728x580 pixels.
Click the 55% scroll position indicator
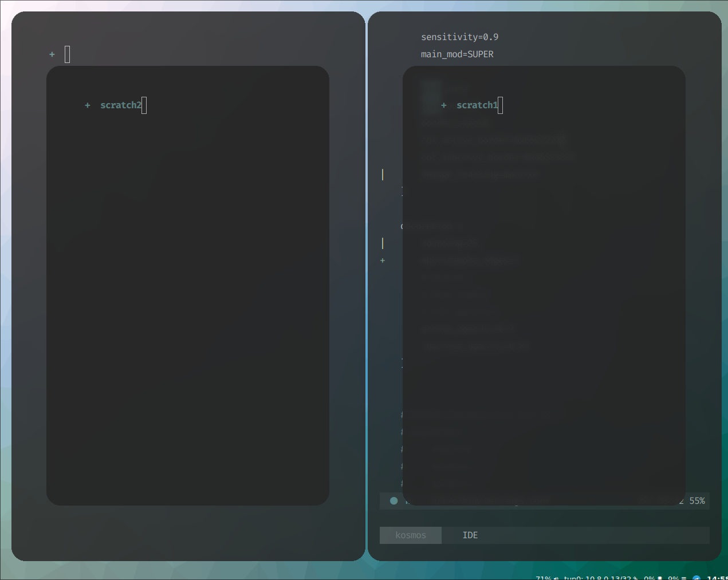click(x=696, y=500)
